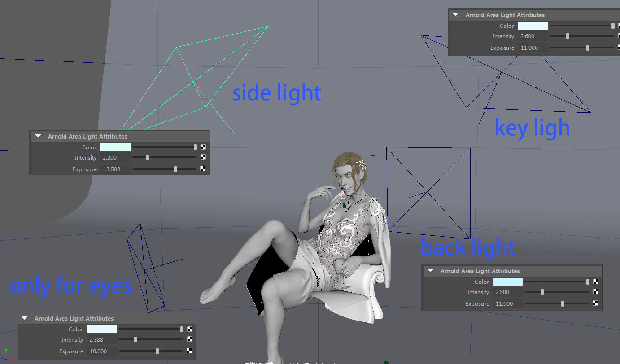Viewport: 620px width, 364px height.
Task: Click intensity slider next to 2.200 value
Action: click(165, 157)
